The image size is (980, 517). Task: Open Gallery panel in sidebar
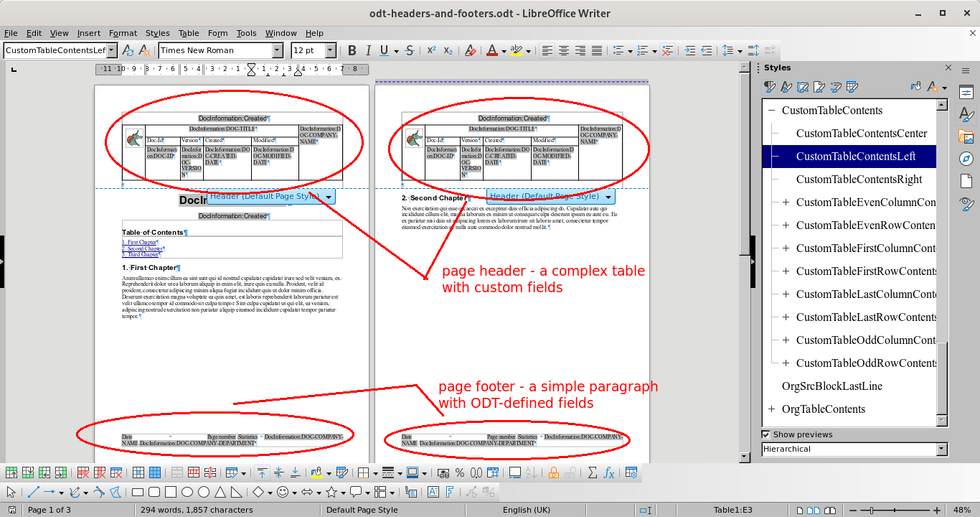[x=966, y=136]
